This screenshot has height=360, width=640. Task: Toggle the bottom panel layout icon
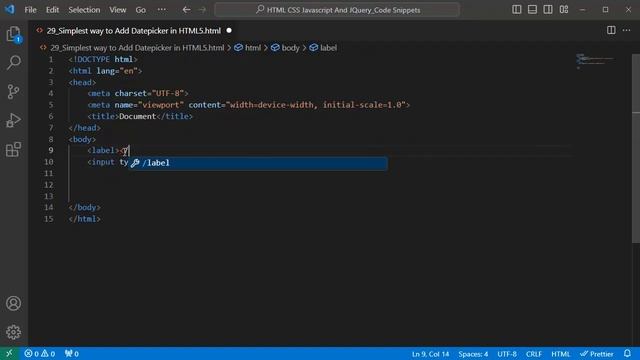[532, 9]
